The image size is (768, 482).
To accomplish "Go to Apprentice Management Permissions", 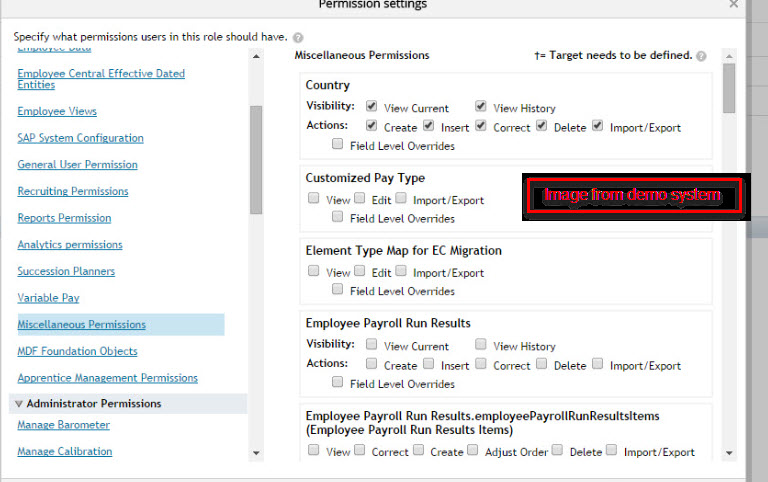I will pos(107,378).
